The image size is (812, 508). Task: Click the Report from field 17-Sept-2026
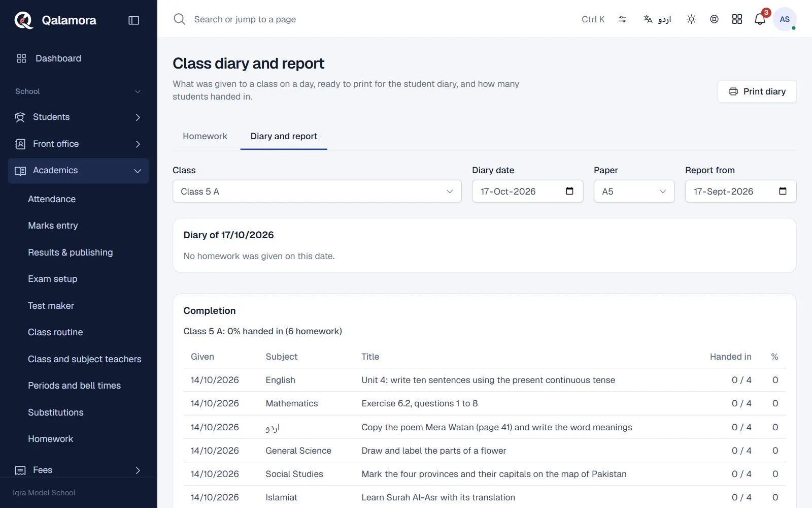[740, 192]
